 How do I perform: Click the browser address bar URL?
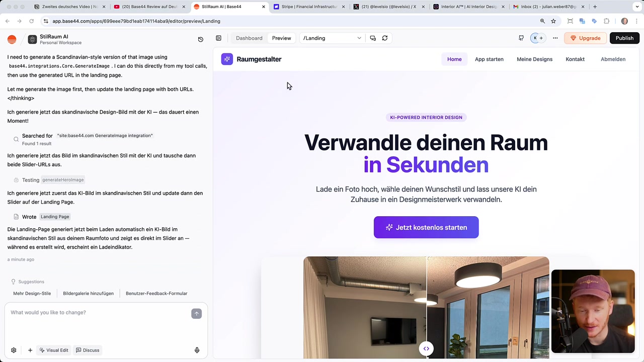click(136, 21)
